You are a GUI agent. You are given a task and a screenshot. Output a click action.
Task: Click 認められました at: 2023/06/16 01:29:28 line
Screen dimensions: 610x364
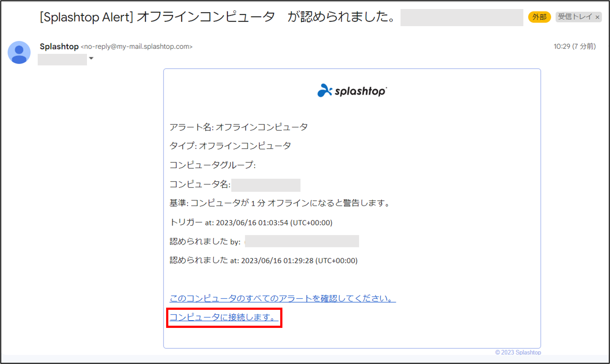263,260
